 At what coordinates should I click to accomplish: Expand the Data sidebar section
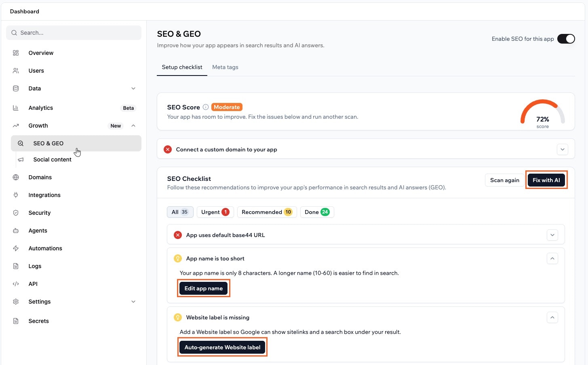tap(133, 88)
